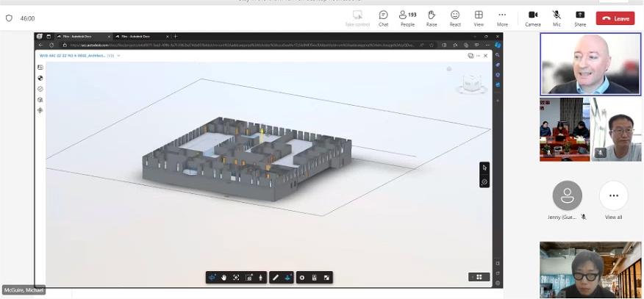Leave the meeting
This screenshot has width=644, height=299.
click(615, 18)
